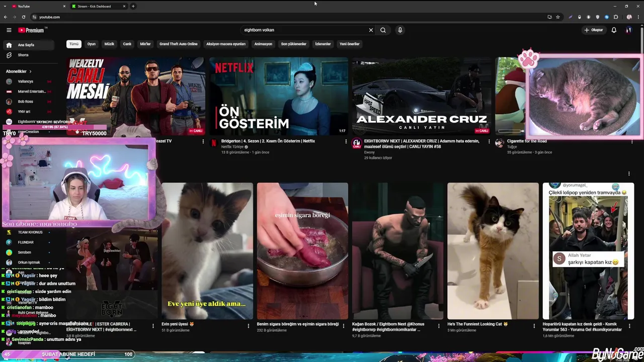This screenshot has height=362, width=644.
Task: Open the Cigarette for the Road title
Action: 527,141
